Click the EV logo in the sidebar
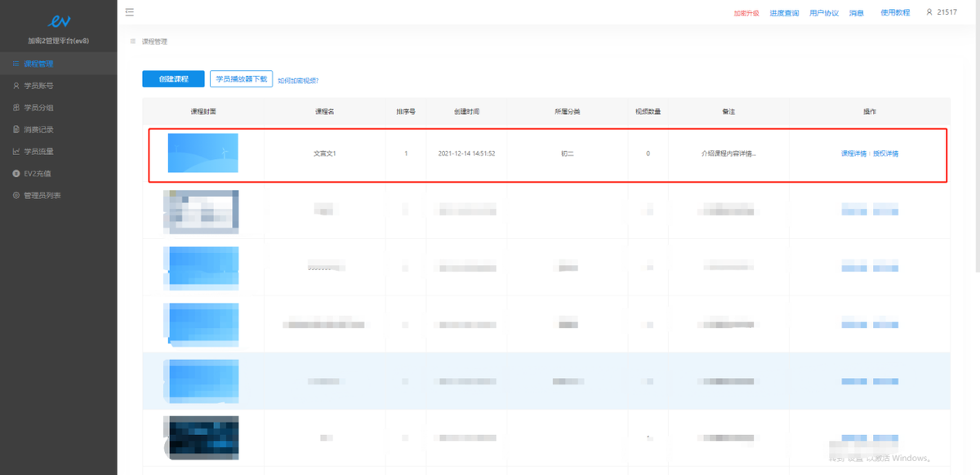 (59, 21)
